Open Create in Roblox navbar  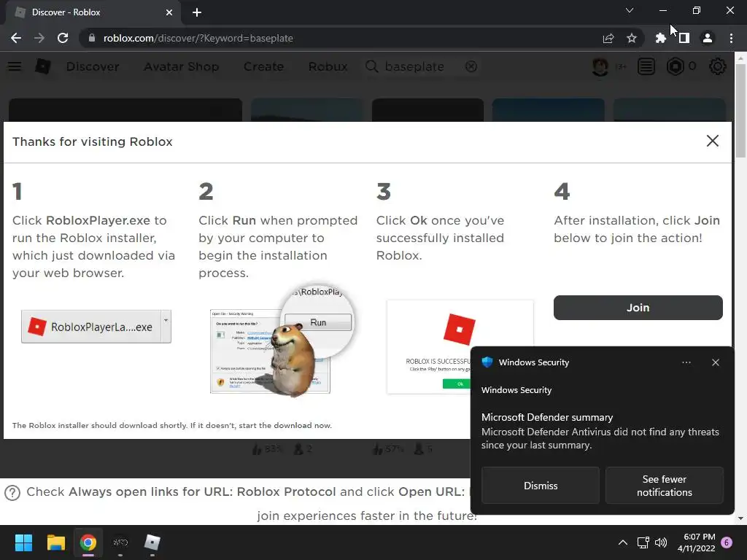(x=263, y=66)
